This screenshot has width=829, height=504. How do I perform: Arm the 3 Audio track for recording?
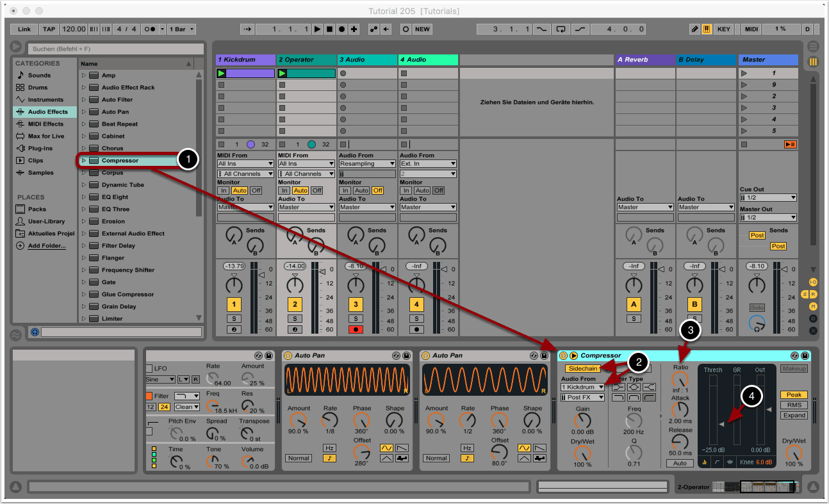click(x=356, y=329)
